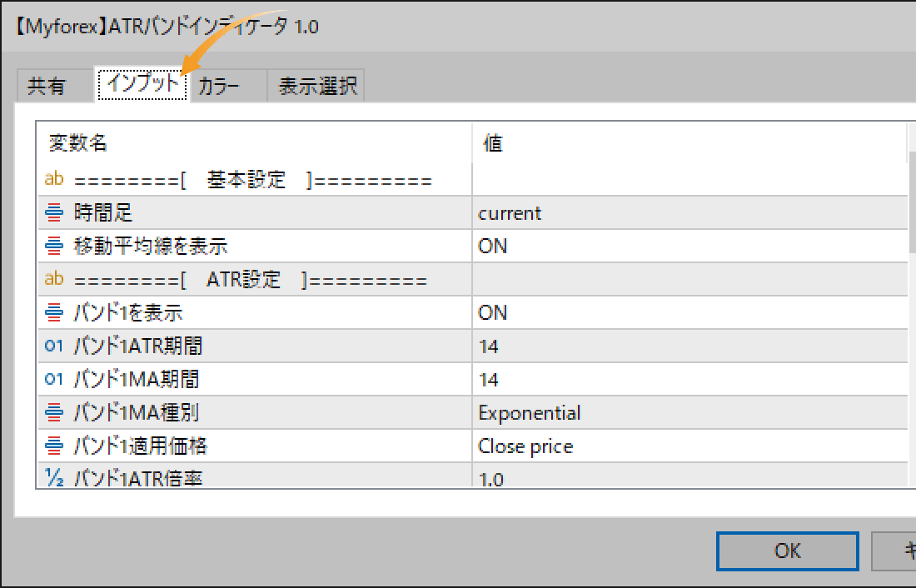Screen dimensions: 916x588
Task: Select the バンド1ATR期間 value 14 field
Action: tap(583, 346)
